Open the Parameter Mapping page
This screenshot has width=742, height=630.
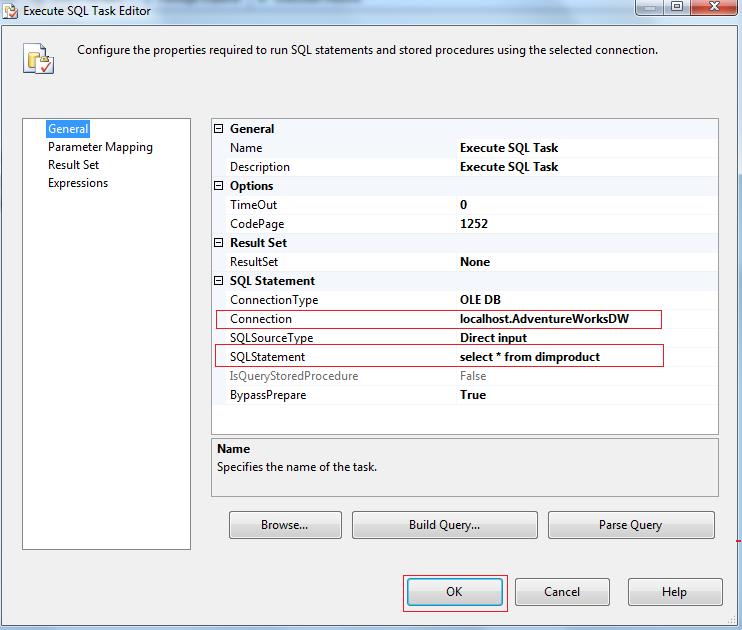pyautogui.click(x=100, y=147)
